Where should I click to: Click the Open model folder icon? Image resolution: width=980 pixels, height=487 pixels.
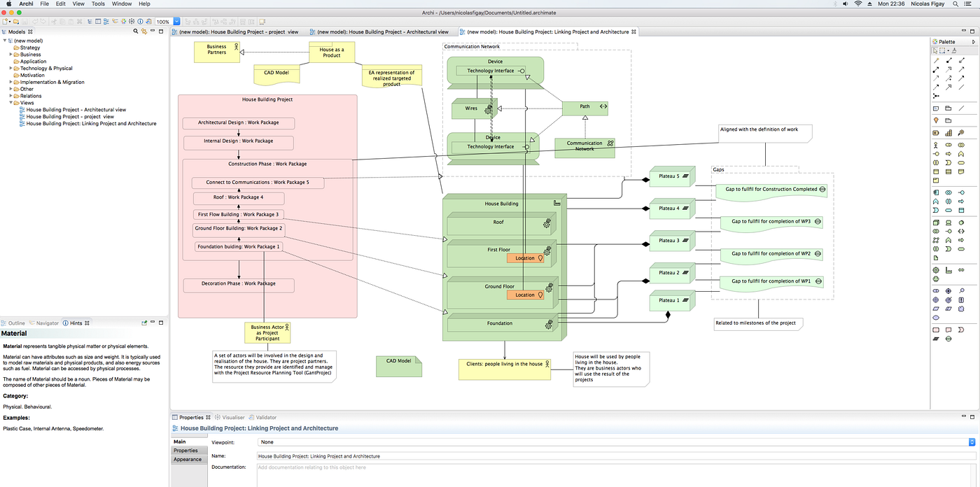coord(16,22)
